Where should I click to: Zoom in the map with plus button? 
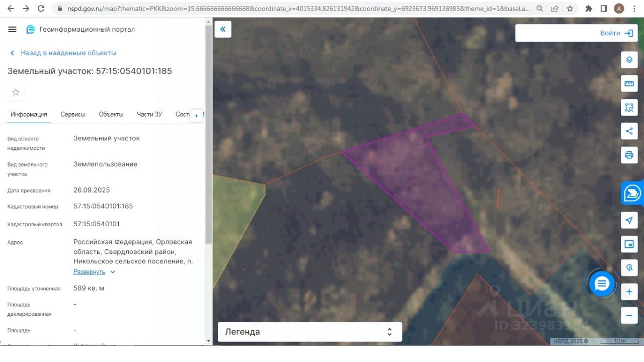(x=629, y=292)
